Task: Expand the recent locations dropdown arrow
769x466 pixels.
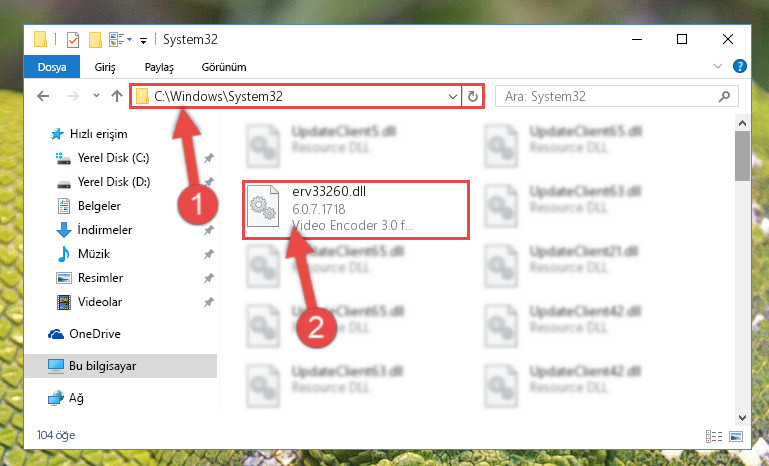Action: coord(97,96)
